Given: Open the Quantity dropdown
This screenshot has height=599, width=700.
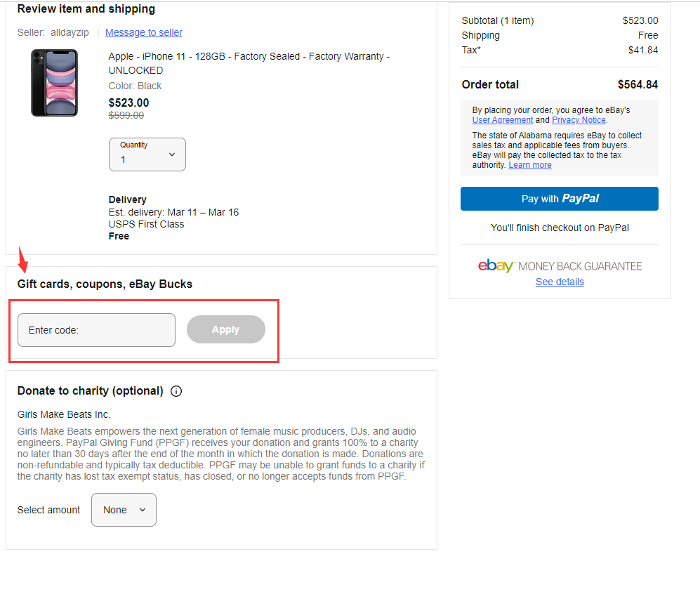Looking at the screenshot, I should click(147, 154).
